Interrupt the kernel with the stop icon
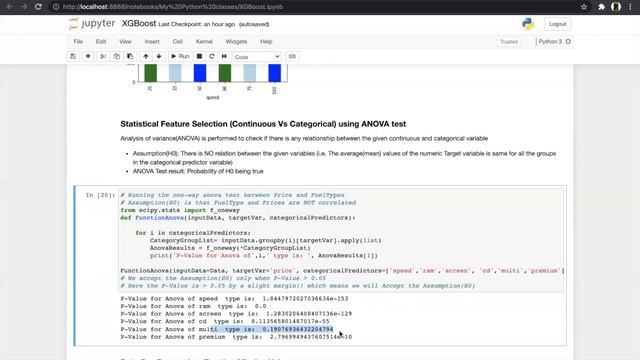This screenshot has height=360, width=640. click(x=199, y=56)
